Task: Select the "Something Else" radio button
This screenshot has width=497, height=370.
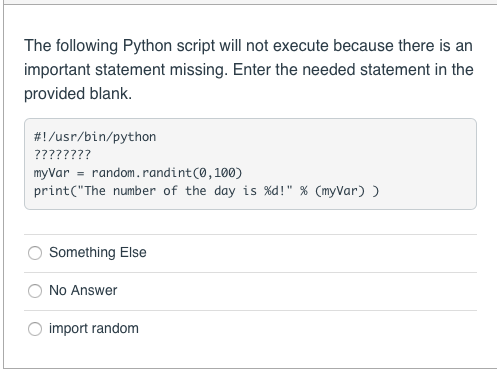Action: [35, 253]
